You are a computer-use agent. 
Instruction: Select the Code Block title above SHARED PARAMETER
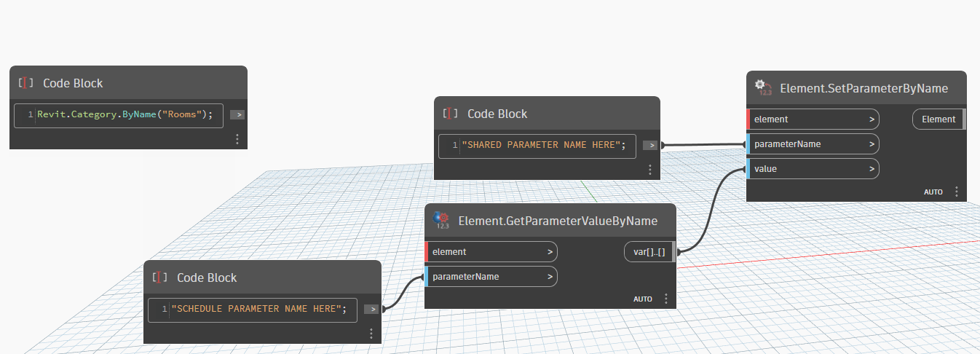tap(497, 114)
